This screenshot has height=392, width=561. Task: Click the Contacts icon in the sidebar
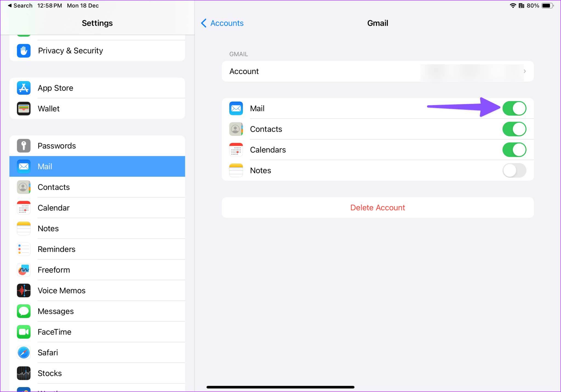click(x=24, y=187)
